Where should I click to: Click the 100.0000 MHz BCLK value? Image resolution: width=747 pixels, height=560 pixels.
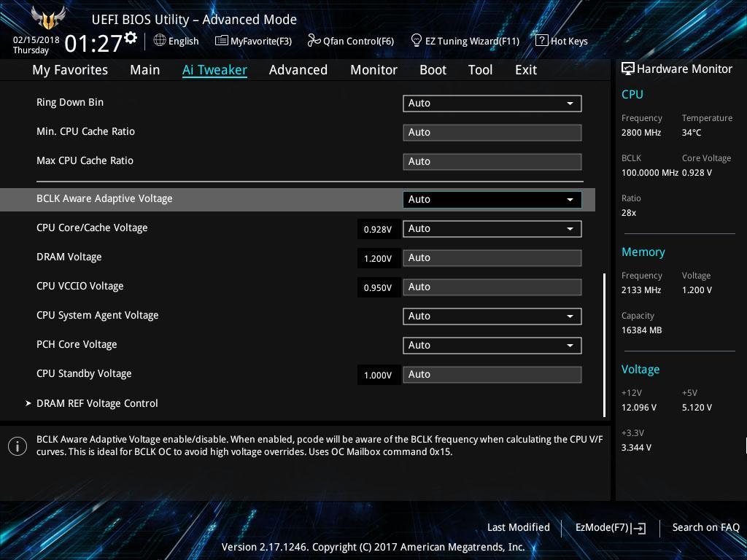click(650, 173)
